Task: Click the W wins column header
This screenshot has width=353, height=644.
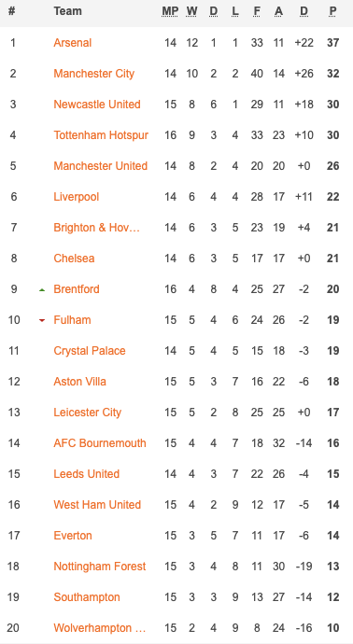Action: pos(191,11)
